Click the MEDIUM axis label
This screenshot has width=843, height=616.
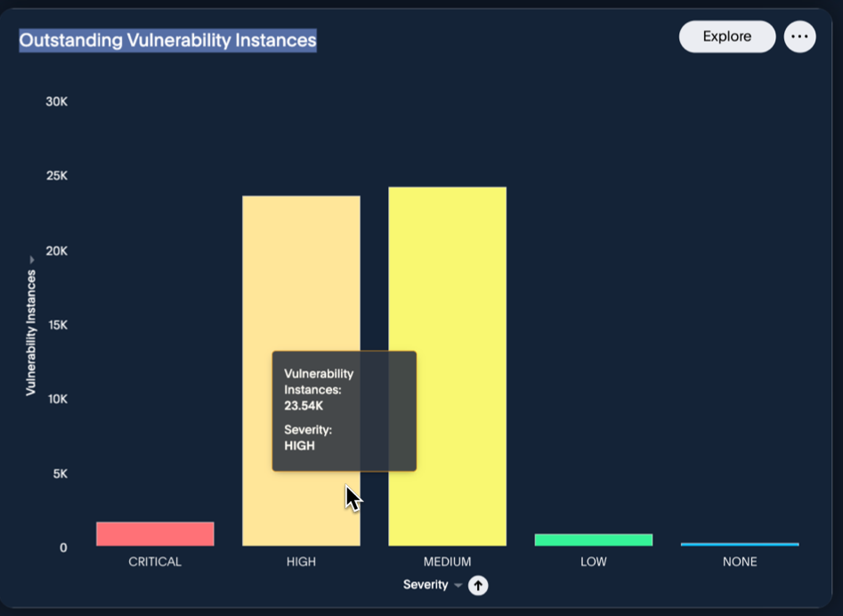(447, 562)
